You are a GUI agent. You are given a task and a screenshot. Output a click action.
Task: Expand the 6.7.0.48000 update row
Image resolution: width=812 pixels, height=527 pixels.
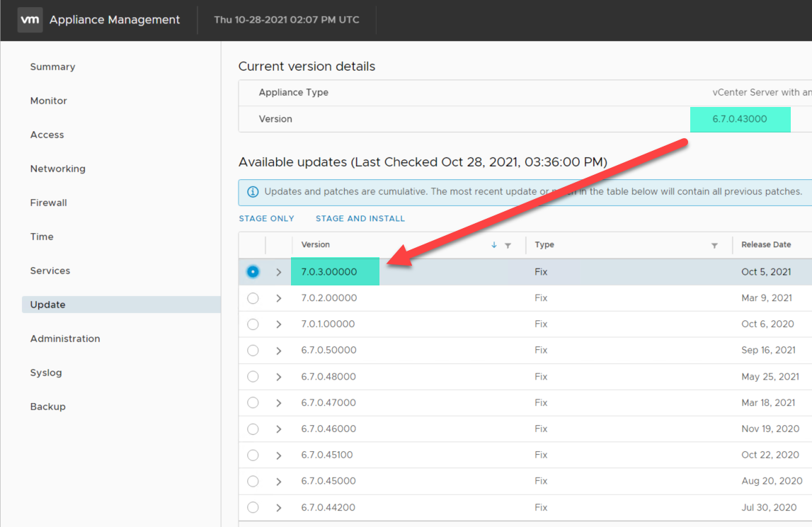coord(278,377)
